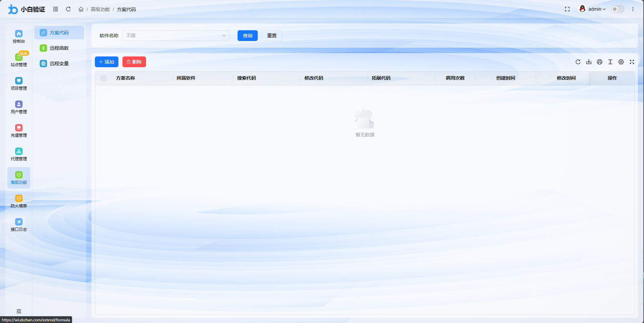
Task: Open 接口日志 logs page
Action: click(x=19, y=225)
